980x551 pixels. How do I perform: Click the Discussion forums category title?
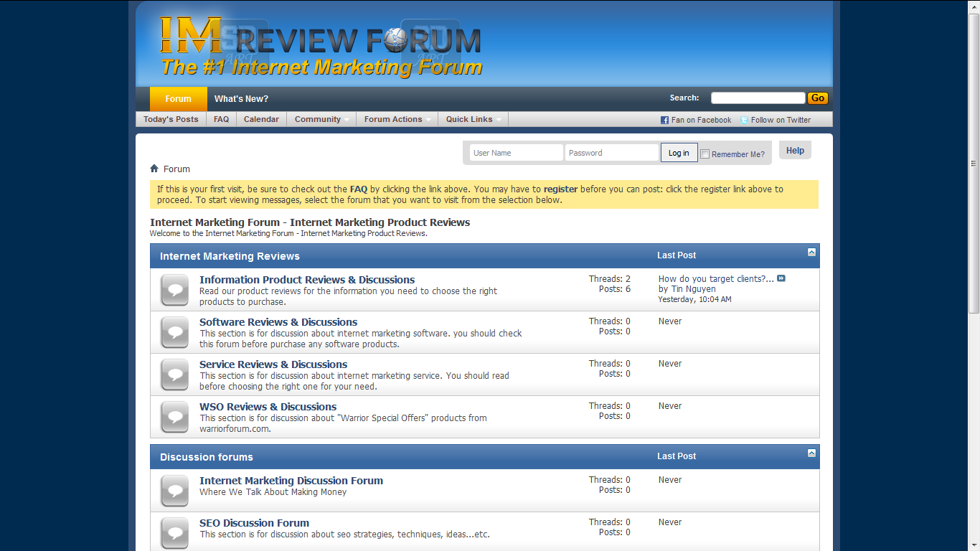tap(207, 457)
